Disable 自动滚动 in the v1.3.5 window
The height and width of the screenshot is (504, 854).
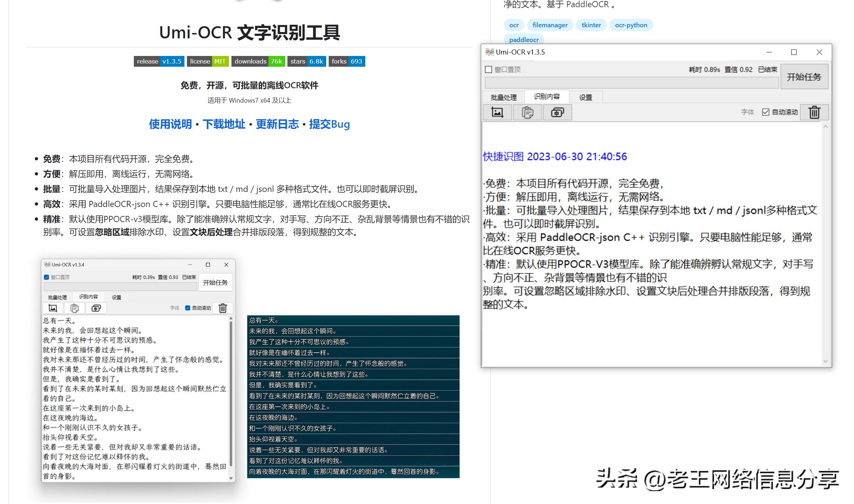765,112
